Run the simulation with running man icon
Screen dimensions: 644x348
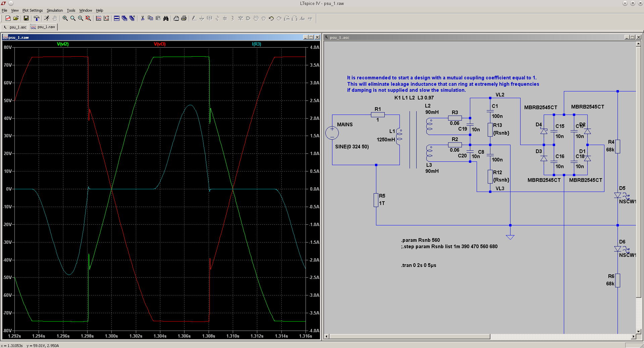(47, 18)
